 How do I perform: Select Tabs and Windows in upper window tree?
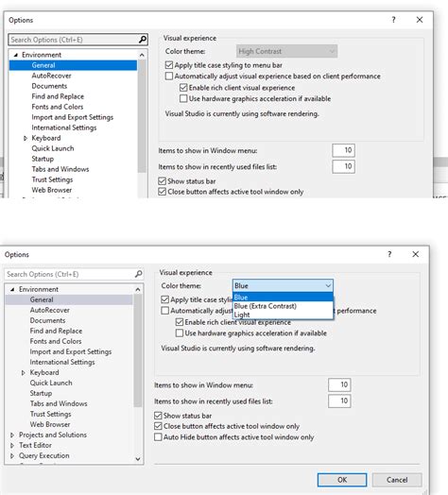click(60, 169)
